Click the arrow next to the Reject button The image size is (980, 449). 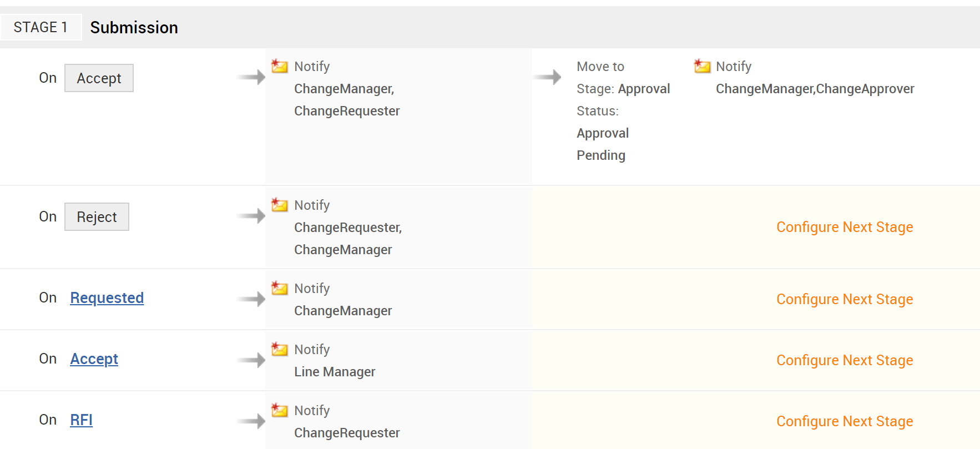pyautogui.click(x=251, y=215)
